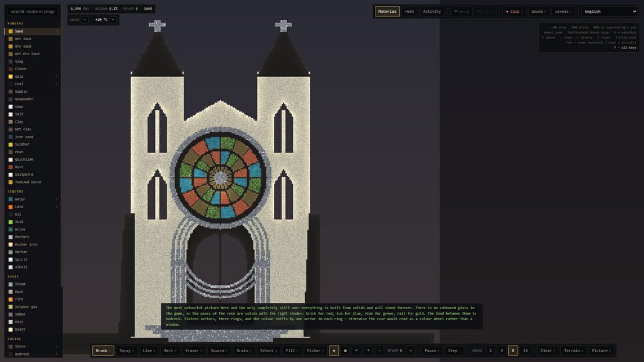Choose Smoke gas
Viewport: 644px width, 362px height.
coord(32,314)
